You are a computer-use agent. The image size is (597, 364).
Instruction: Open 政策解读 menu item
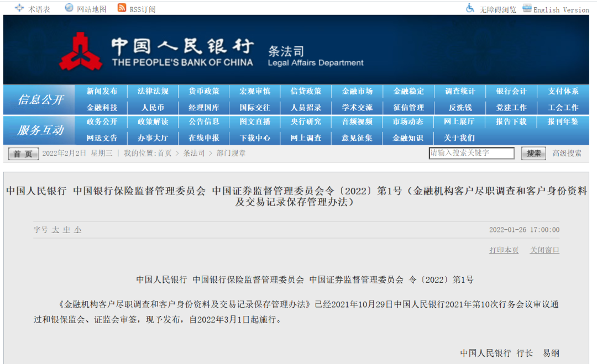point(153,122)
